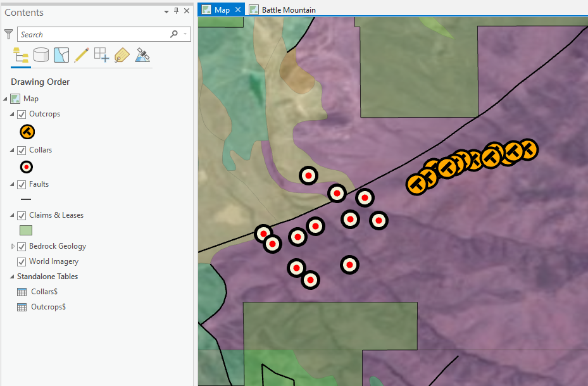
Task: Close the Contents pane
Action: click(x=187, y=11)
